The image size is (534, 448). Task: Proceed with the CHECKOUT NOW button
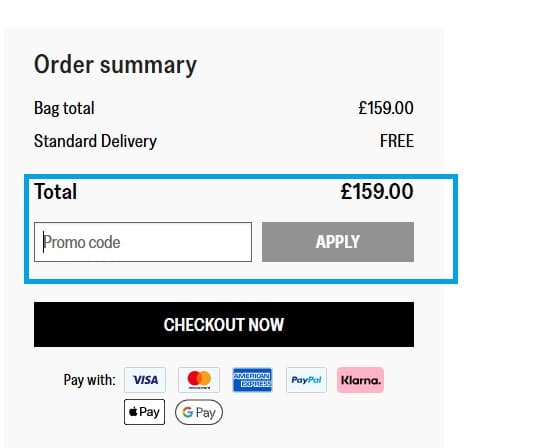pos(224,324)
